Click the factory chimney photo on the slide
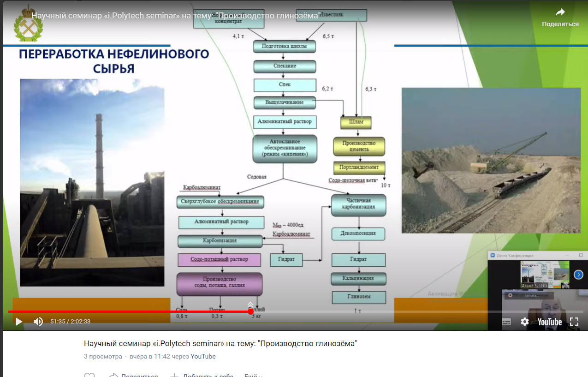The image size is (588, 377). point(92,182)
